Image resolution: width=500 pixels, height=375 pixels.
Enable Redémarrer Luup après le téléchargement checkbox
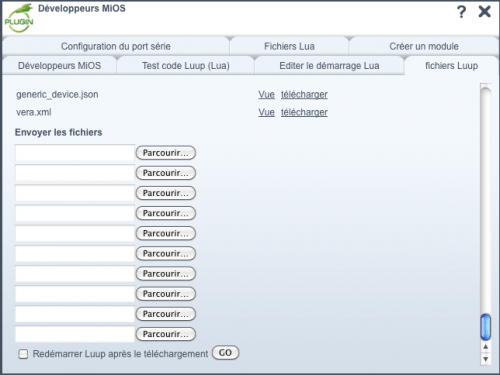[23, 354]
